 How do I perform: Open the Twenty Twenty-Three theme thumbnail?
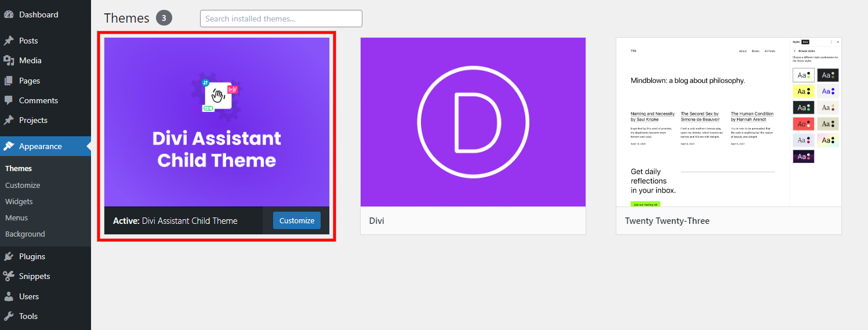(x=729, y=122)
